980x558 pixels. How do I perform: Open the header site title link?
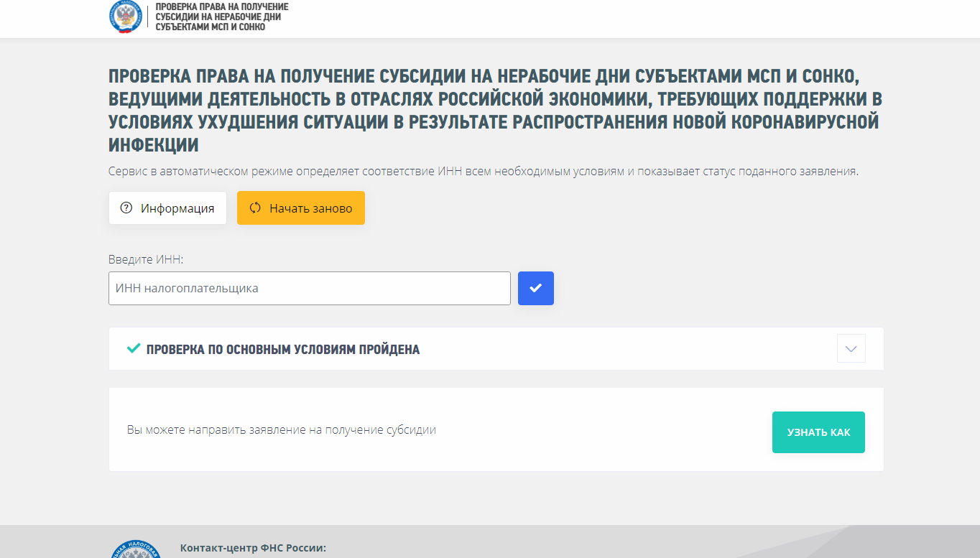222,17
